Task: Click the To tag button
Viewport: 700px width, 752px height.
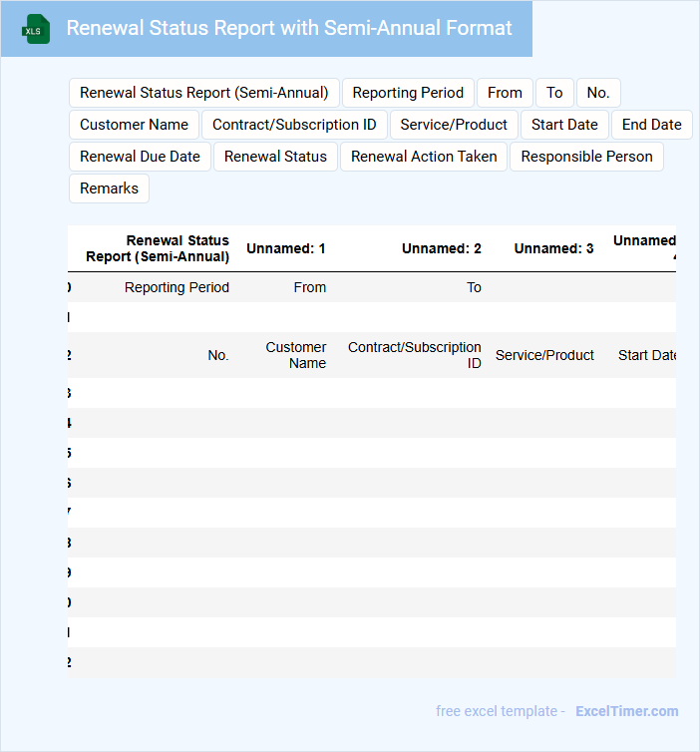Action: (x=554, y=93)
